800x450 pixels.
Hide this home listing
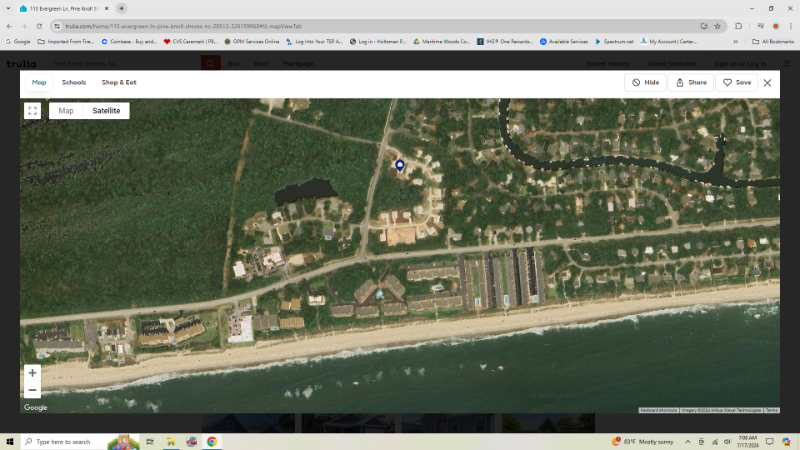click(645, 83)
